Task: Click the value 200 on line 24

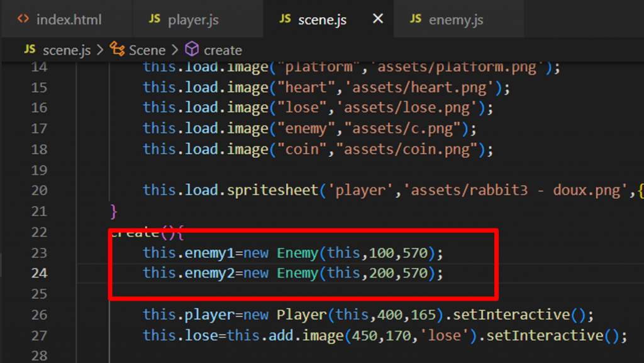Action: coord(382,274)
